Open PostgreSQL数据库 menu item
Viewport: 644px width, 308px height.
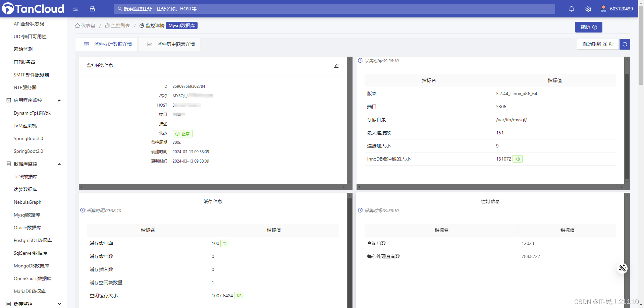click(x=33, y=240)
